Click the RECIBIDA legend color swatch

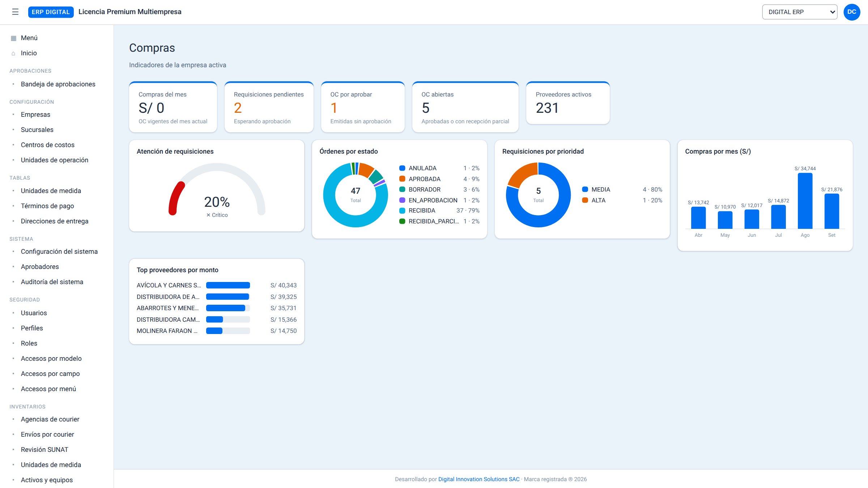pos(402,211)
